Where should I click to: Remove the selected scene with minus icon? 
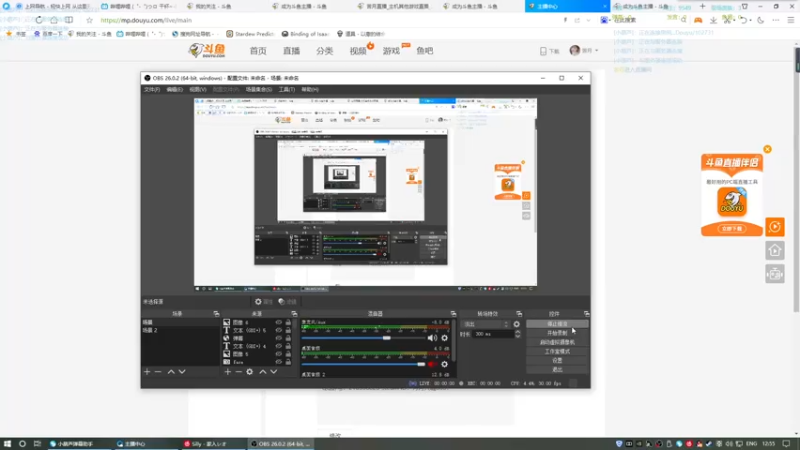[158, 372]
